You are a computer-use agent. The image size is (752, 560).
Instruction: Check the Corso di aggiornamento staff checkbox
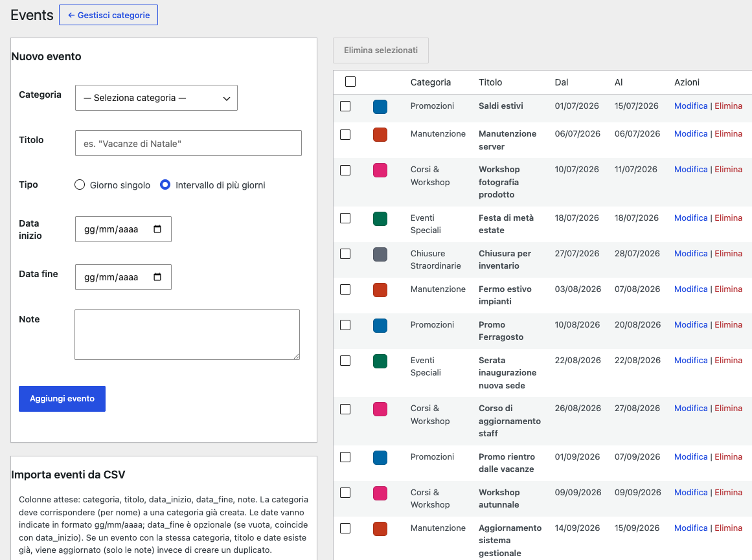pos(345,409)
